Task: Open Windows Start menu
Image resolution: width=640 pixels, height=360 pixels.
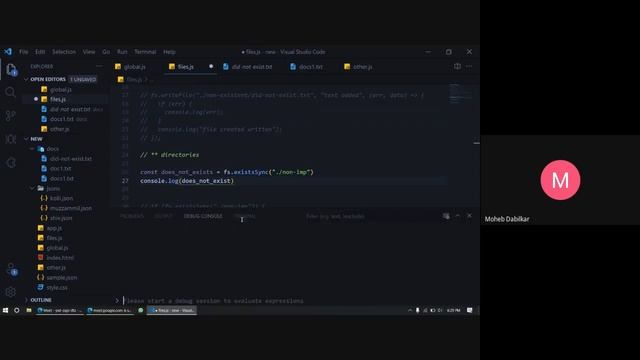Action: coord(5,310)
